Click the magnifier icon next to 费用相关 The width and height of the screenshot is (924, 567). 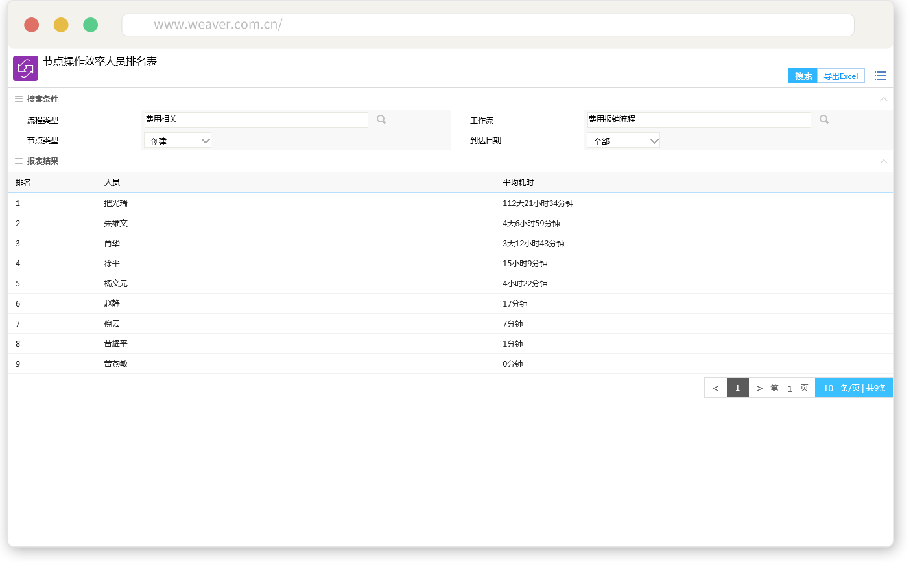coord(381,119)
